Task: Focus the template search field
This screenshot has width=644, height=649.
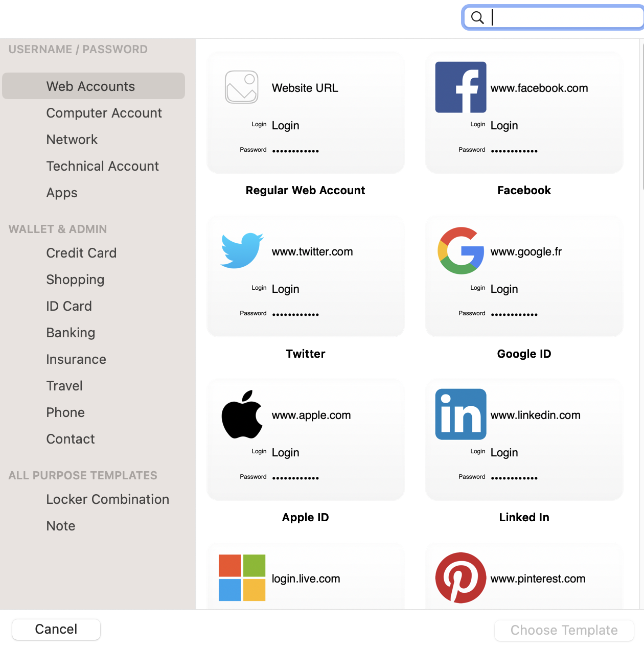Action: pos(553,17)
